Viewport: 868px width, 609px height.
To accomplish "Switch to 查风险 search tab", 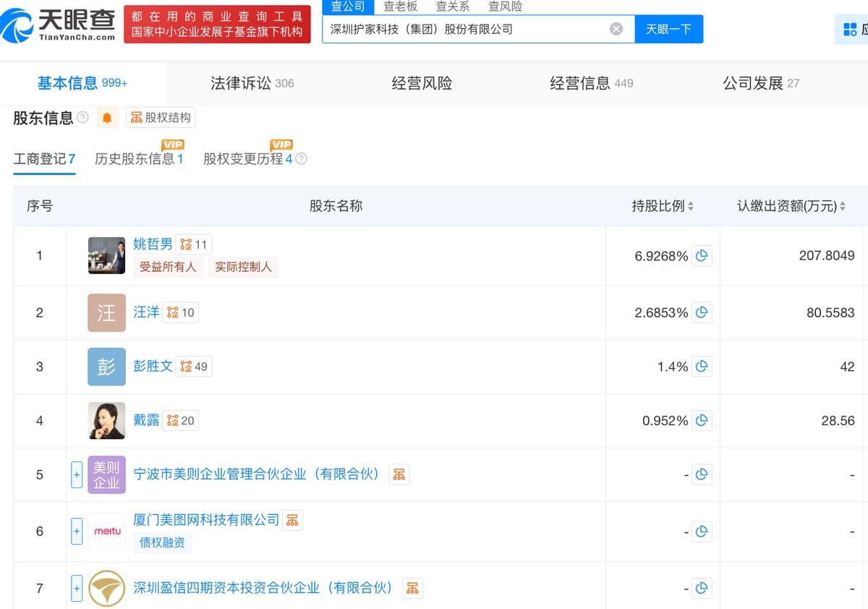I will 505,7.
